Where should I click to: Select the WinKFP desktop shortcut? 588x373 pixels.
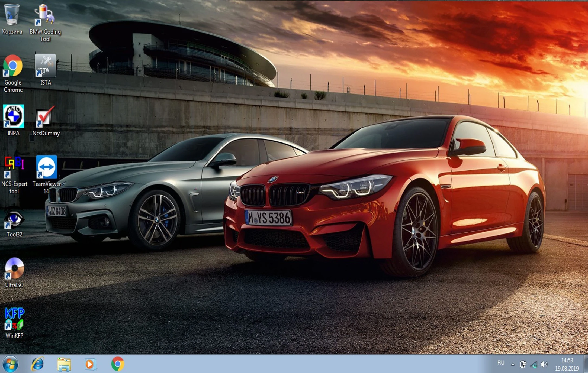click(14, 323)
